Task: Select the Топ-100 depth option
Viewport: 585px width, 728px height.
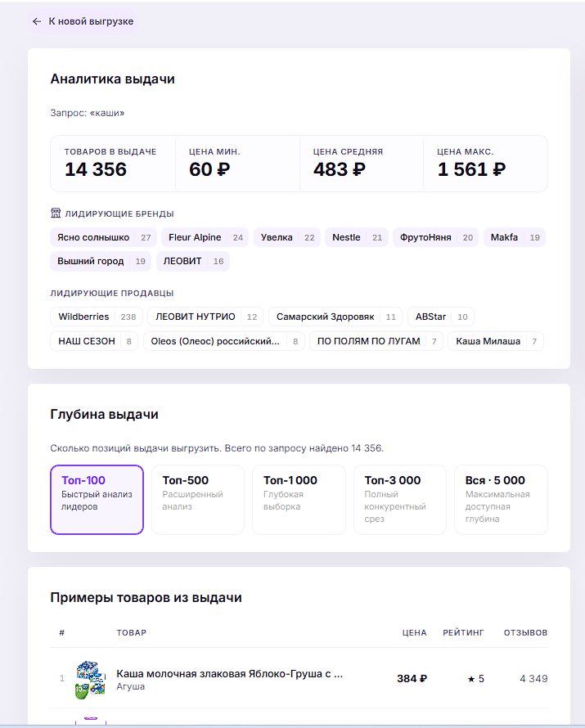Action: coord(97,500)
